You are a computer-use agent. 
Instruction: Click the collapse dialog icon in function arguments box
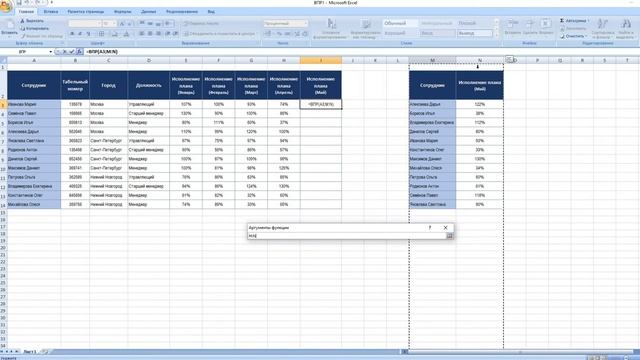(x=449, y=236)
